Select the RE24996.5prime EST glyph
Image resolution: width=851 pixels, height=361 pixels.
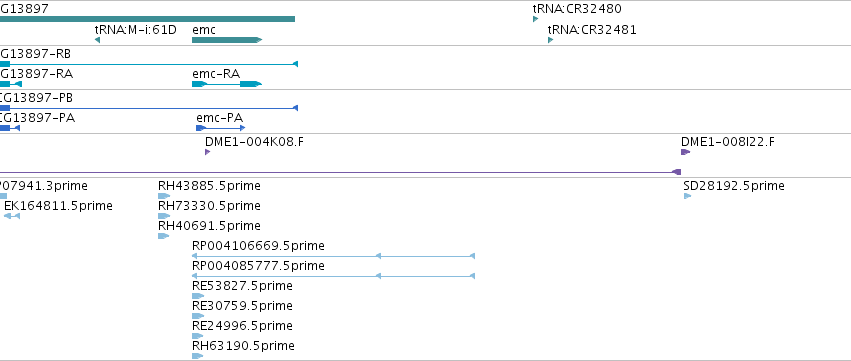[198, 336]
